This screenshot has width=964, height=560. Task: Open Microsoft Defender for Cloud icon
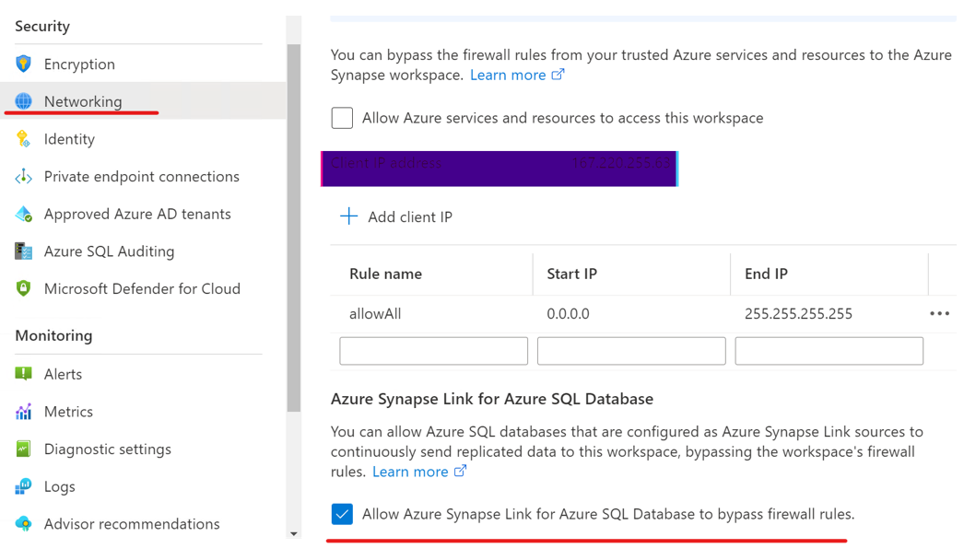coord(24,289)
